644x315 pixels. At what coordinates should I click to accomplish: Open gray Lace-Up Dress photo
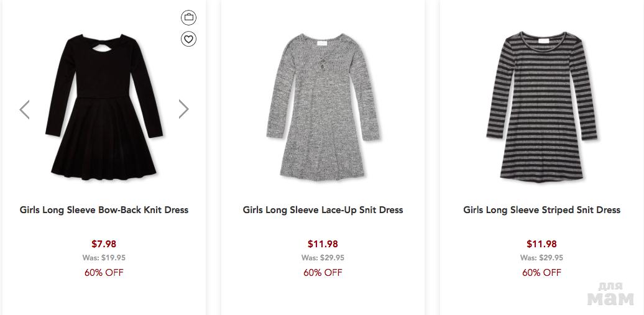coord(322,107)
